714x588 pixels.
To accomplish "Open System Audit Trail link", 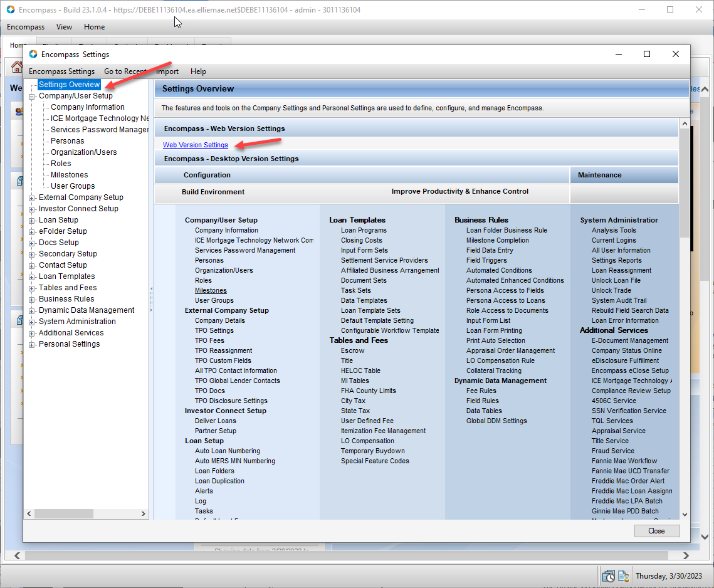I will tap(619, 301).
